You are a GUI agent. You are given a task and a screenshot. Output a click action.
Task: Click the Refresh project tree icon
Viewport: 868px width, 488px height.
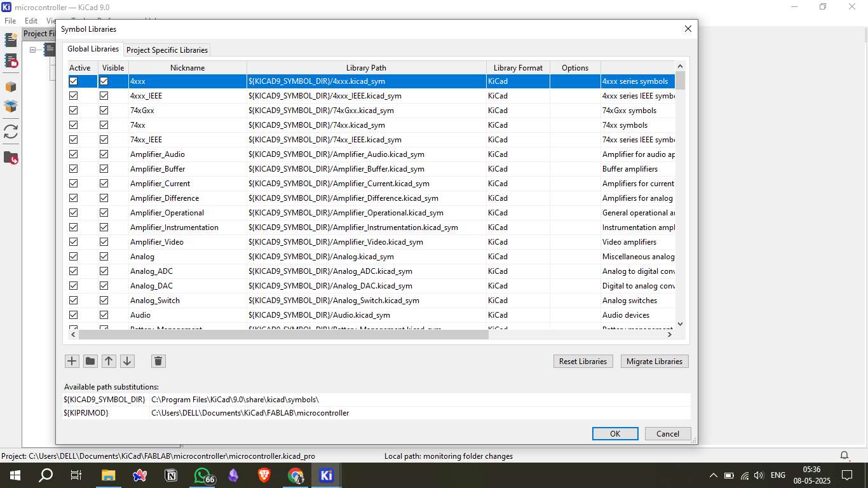[x=11, y=132]
